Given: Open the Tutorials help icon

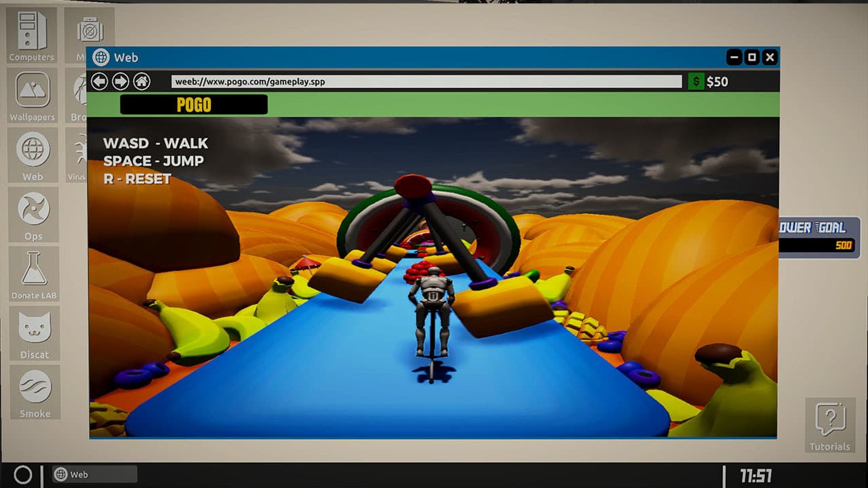Looking at the screenshot, I should click(829, 426).
